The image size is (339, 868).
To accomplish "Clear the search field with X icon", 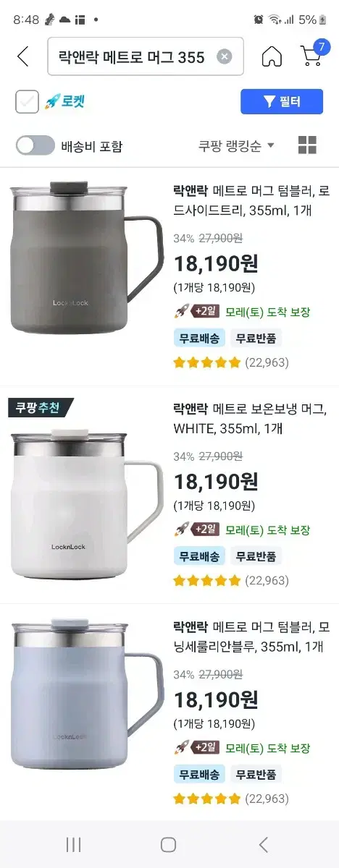I will (225, 56).
